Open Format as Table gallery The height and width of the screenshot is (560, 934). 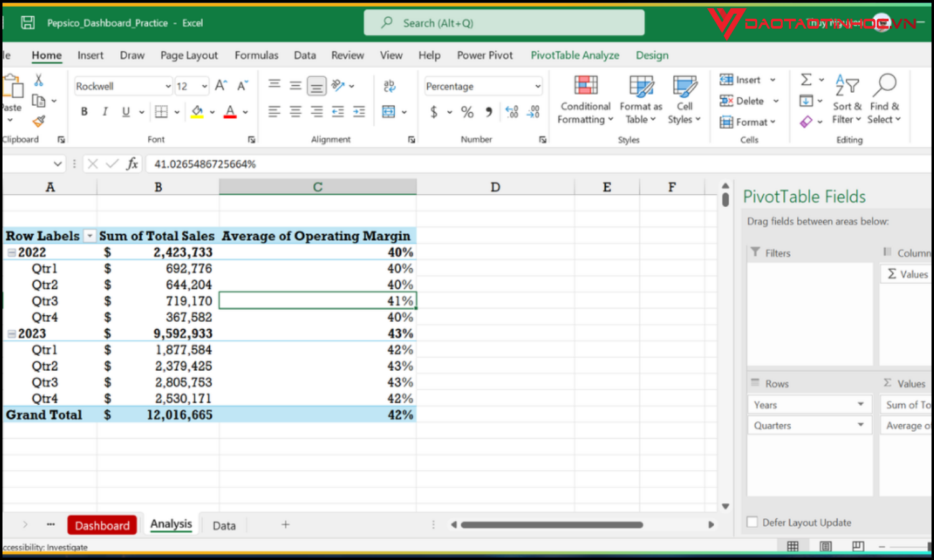[x=641, y=100]
